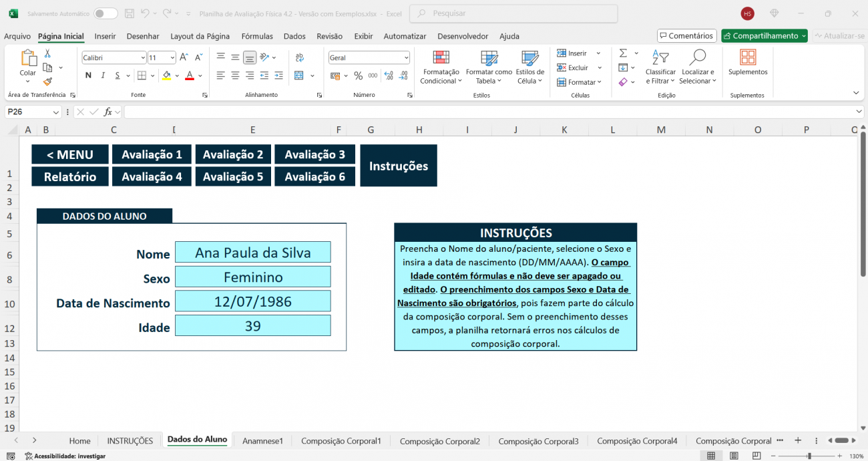Click the Format Painter brush icon

[x=47, y=82]
